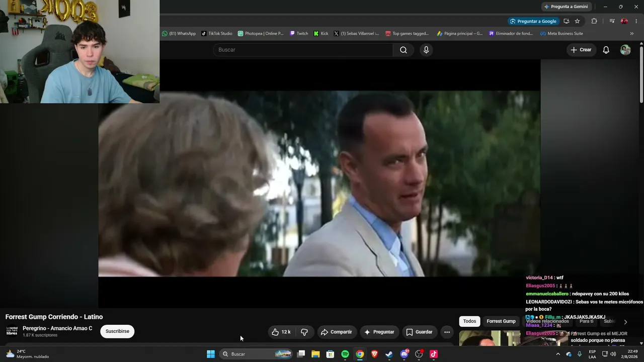The height and width of the screenshot is (362, 644).
Task: Show hidden system tray icons
Action: 557,354
